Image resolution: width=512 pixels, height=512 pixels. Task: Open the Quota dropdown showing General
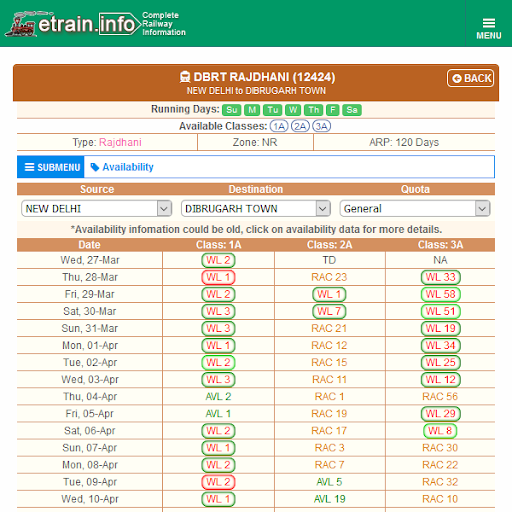coord(415,209)
